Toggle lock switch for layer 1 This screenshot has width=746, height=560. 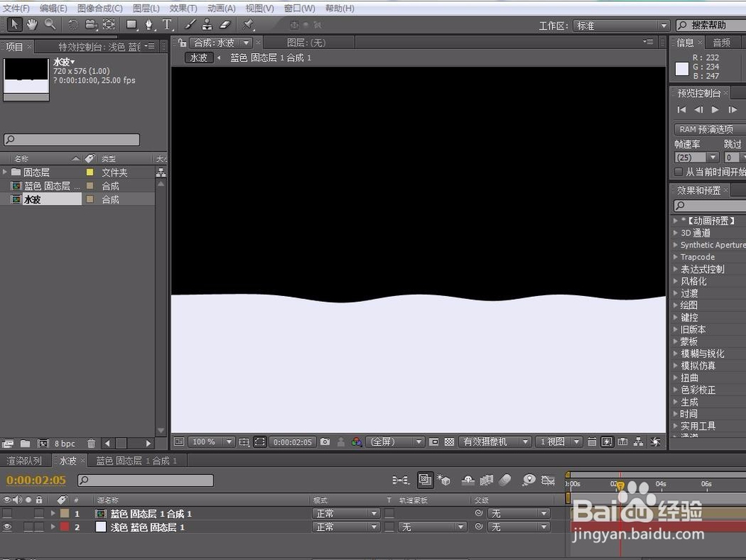click(x=39, y=514)
